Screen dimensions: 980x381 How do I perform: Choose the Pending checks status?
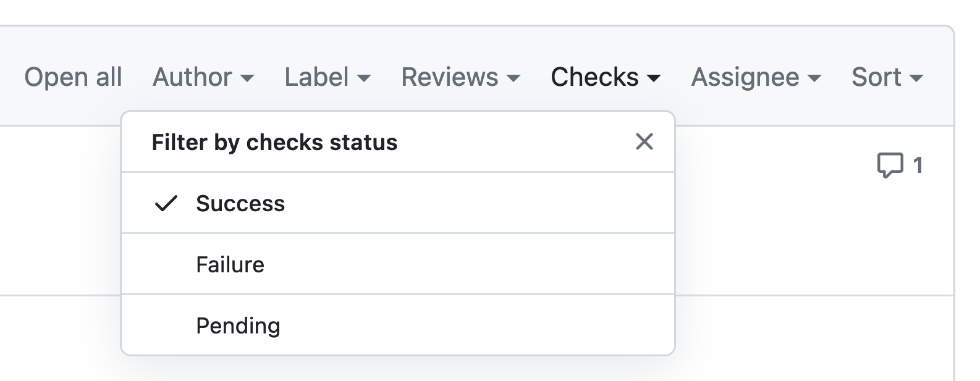point(238,325)
